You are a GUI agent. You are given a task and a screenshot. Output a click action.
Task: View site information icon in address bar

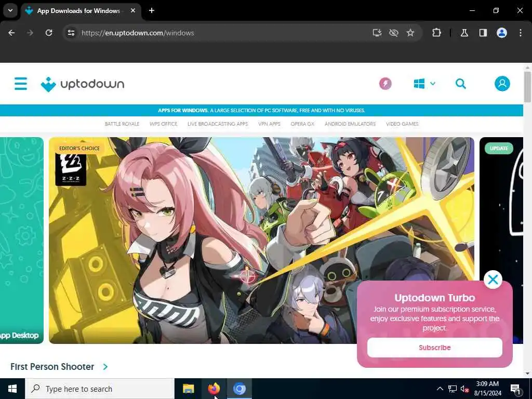[71, 33]
